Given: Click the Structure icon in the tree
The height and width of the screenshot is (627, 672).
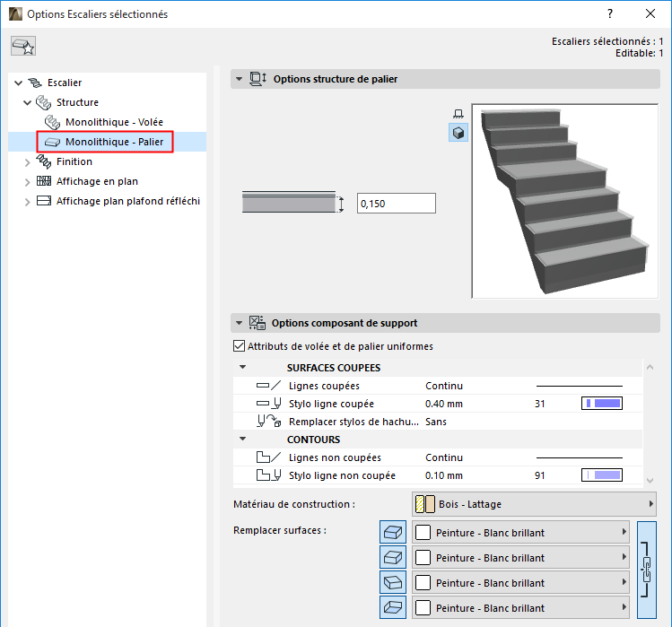Looking at the screenshot, I should [43, 102].
